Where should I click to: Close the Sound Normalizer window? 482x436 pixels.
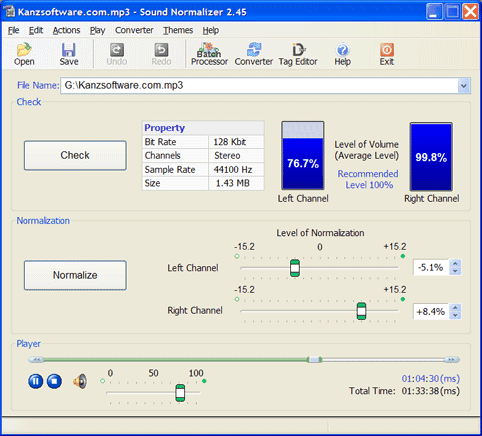(x=471, y=12)
